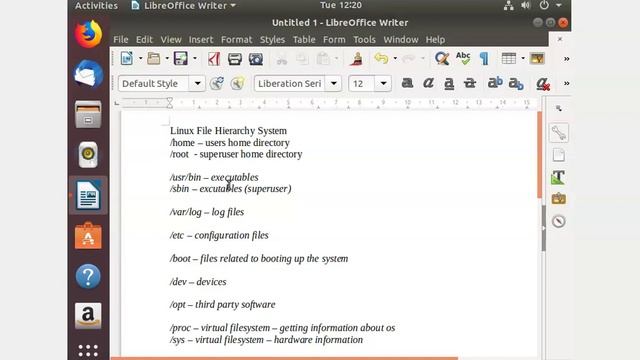Open the Tools menu
Screen dimensions: 640x360
tap(364, 40)
